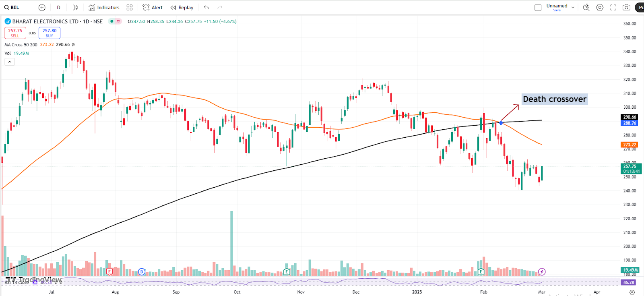Take a chart snapshot with camera icon

626,7
